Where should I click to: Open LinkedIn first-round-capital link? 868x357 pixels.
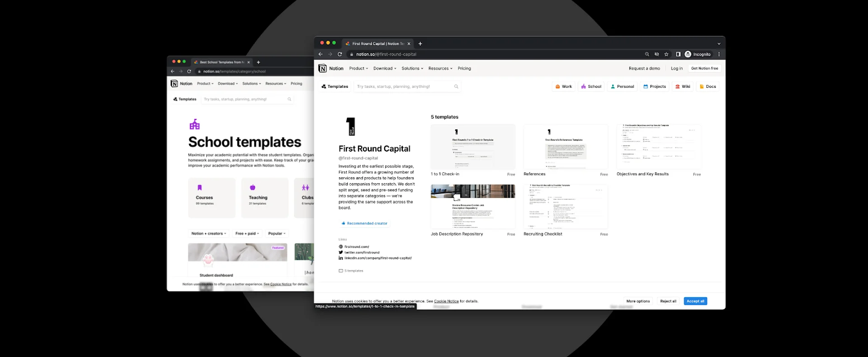tap(378, 258)
